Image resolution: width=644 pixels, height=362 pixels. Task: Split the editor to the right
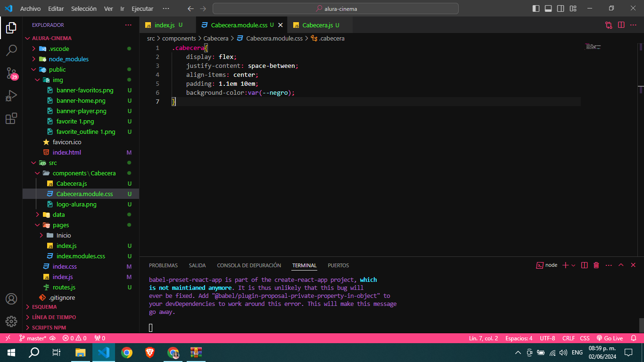621,25
